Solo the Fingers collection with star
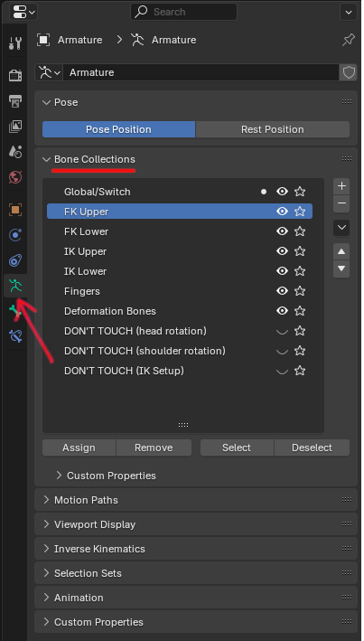The width and height of the screenshot is (364, 641). 300,291
